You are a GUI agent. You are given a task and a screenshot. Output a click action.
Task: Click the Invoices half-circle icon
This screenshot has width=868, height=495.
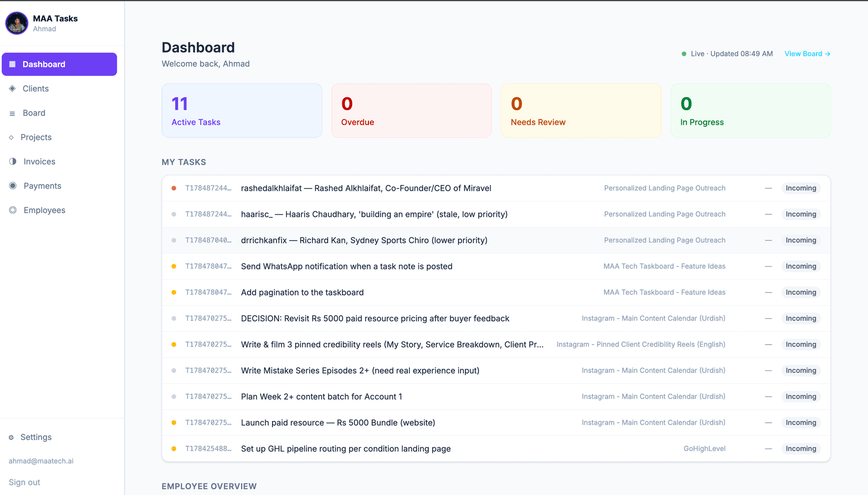click(13, 161)
